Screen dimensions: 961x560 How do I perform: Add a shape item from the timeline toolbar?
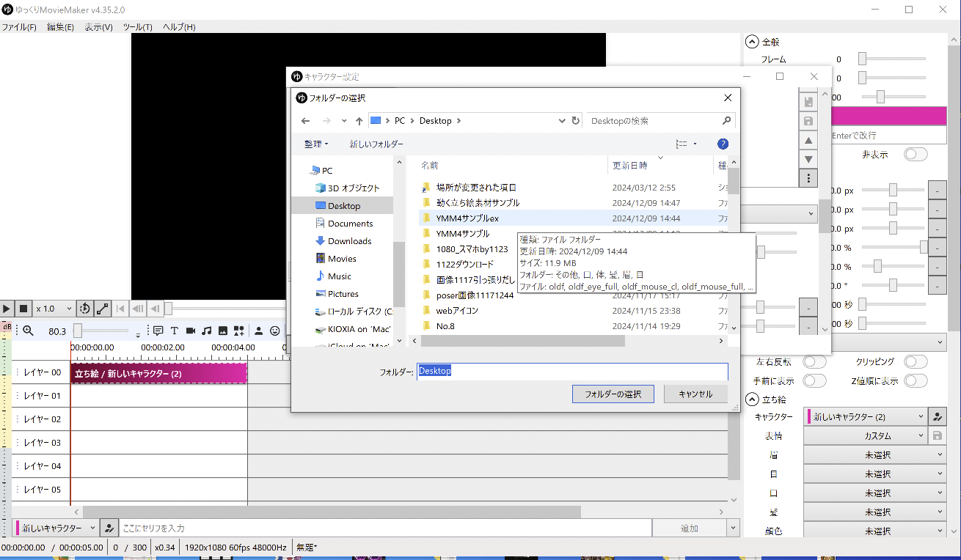click(x=239, y=331)
